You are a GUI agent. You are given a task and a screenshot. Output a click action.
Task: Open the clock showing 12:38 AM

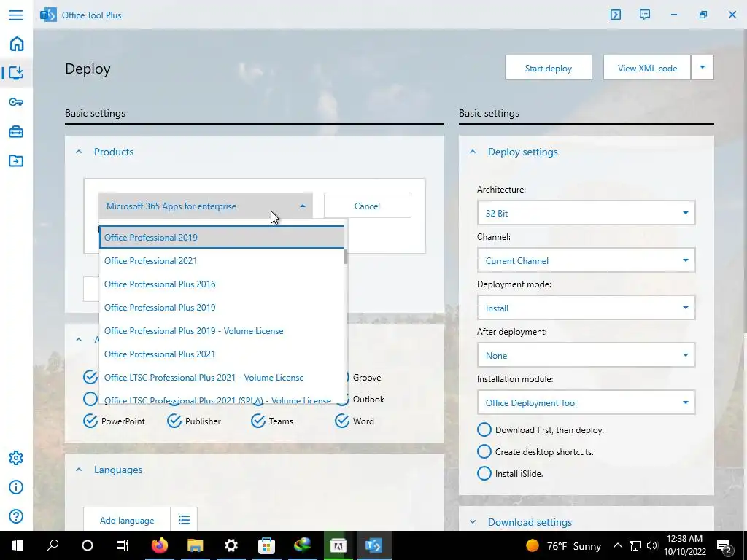(x=684, y=545)
